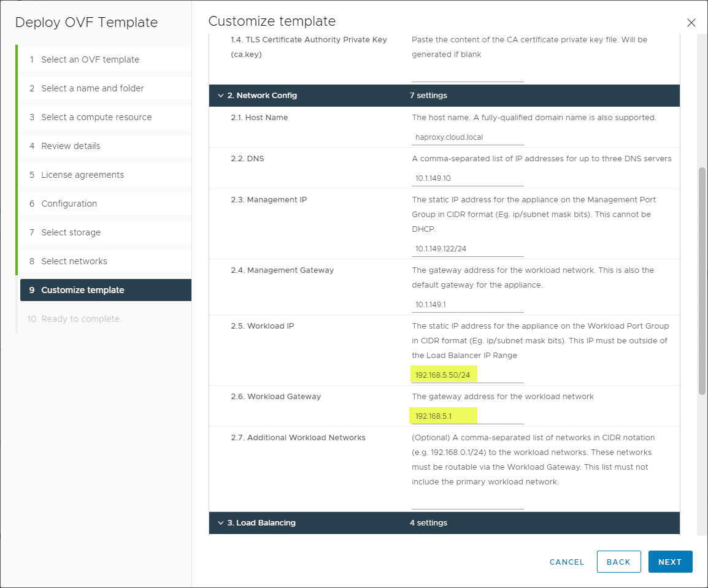The width and height of the screenshot is (708, 588).
Task: Edit the Host Name field
Action: (468, 137)
